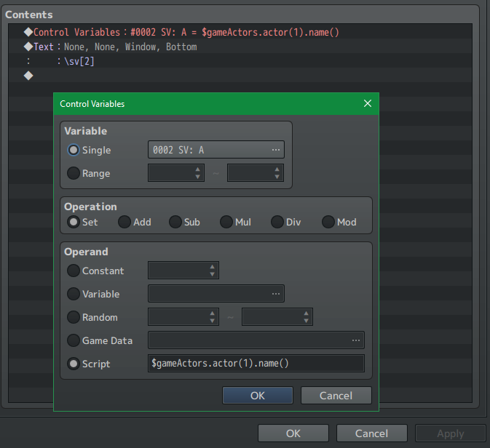Choose the Add operation
This screenshot has width=490, height=448.
tap(125, 222)
